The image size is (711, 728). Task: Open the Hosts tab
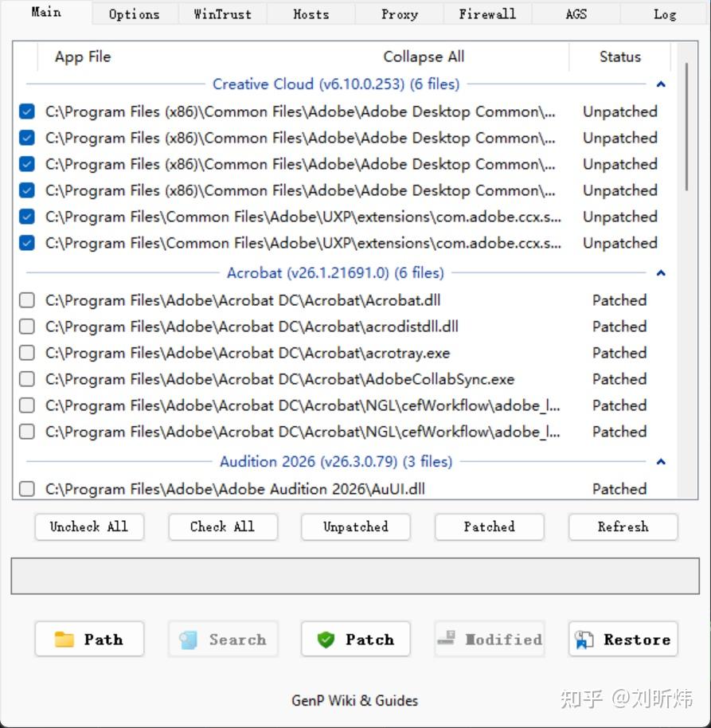pyautogui.click(x=311, y=14)
